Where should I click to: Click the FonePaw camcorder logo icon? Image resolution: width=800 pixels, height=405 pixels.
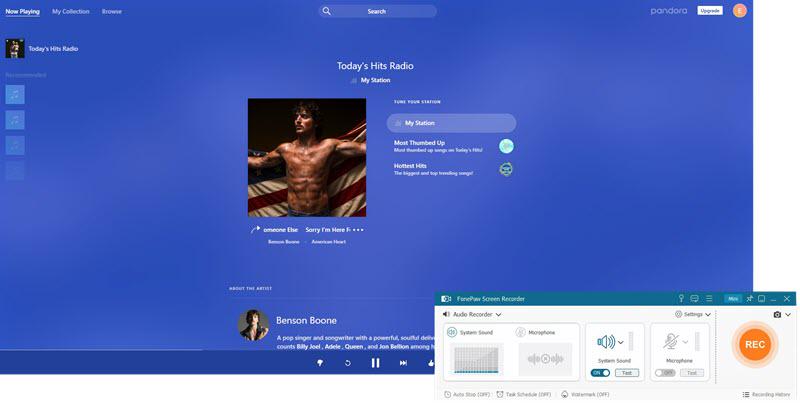[446, 299]
